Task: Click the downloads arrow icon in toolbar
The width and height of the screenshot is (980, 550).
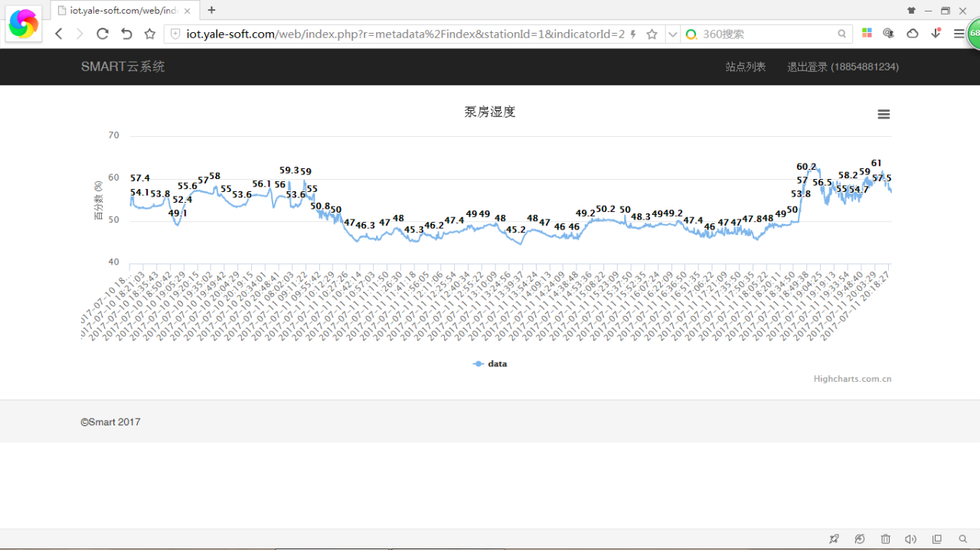Action: coord(936,34)
